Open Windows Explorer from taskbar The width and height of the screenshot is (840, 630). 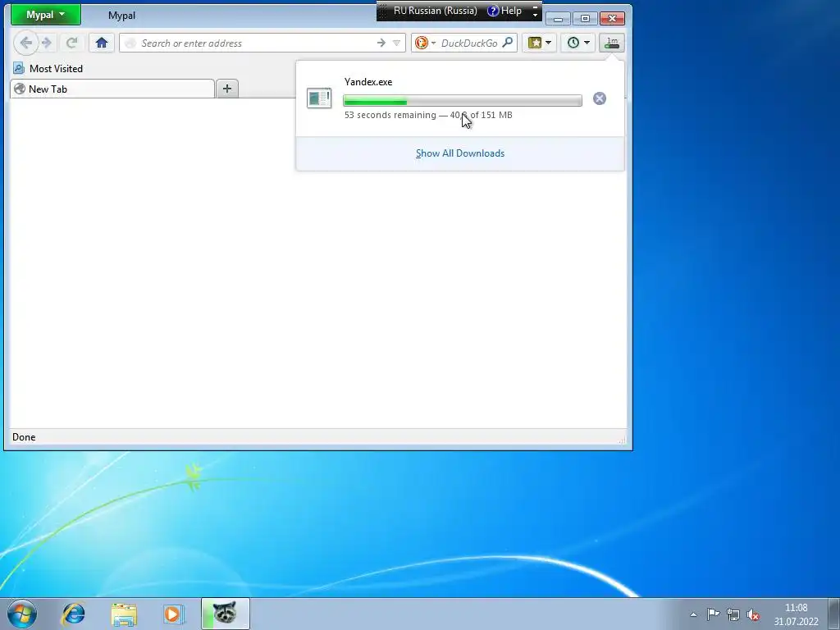pos(124,614)
